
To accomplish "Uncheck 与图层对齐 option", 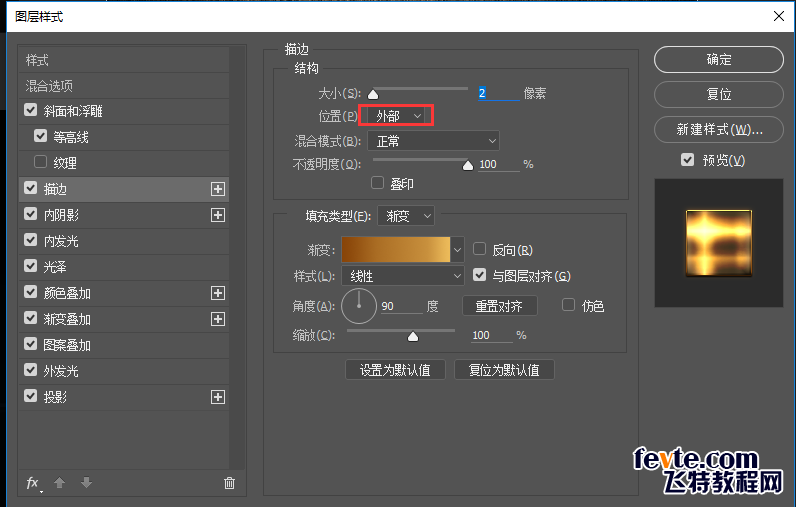I will point(479,275).
